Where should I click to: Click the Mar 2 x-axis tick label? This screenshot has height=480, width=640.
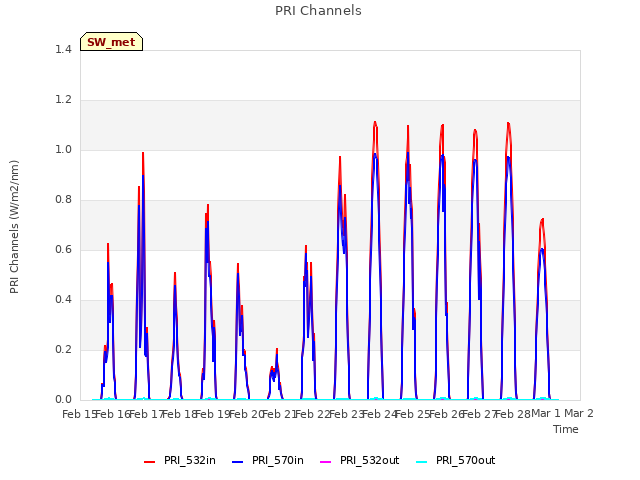pyautogui.click(x=579, y=413)
